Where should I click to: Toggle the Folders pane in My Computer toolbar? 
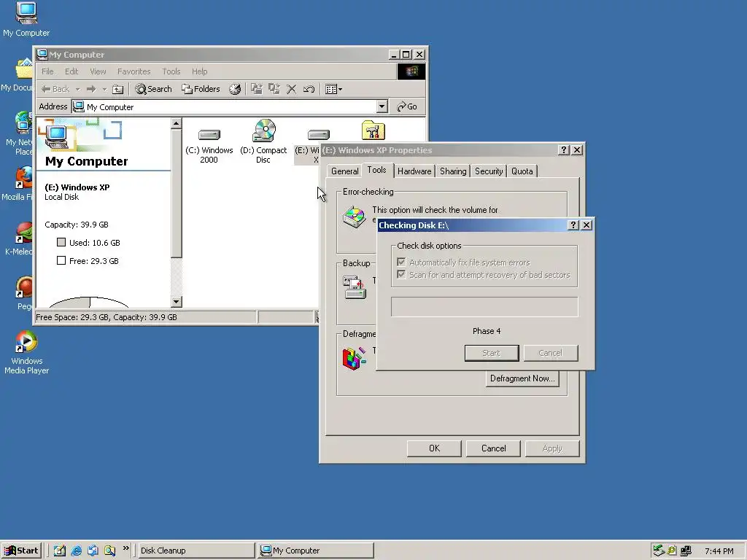point(201,89)
